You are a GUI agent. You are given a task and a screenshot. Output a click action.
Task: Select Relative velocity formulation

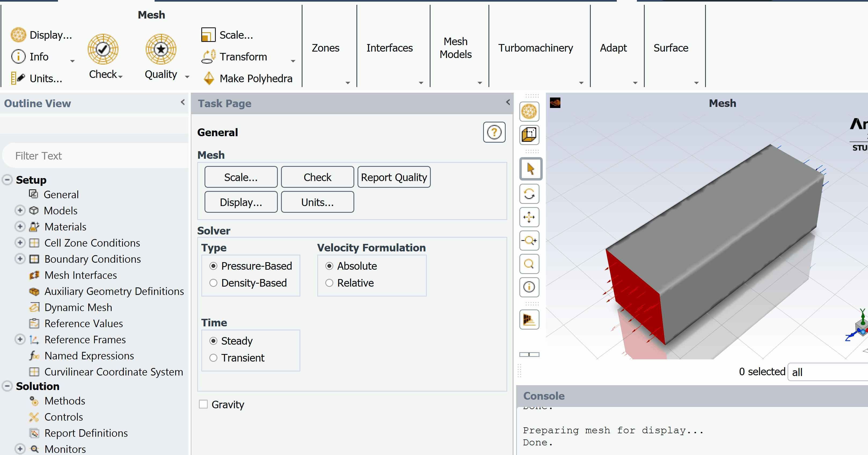tap(329, 283)
